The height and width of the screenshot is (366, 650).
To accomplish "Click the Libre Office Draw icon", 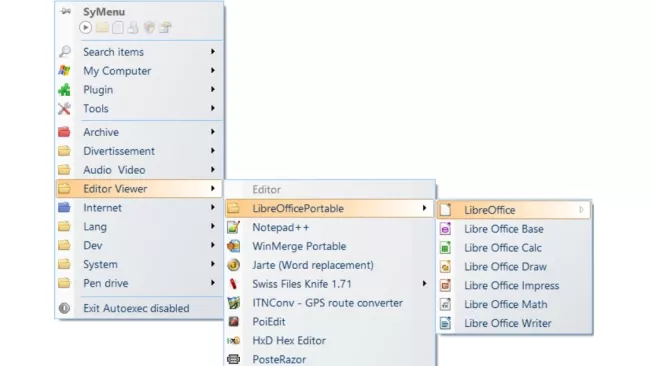I will tap(445, 267).
